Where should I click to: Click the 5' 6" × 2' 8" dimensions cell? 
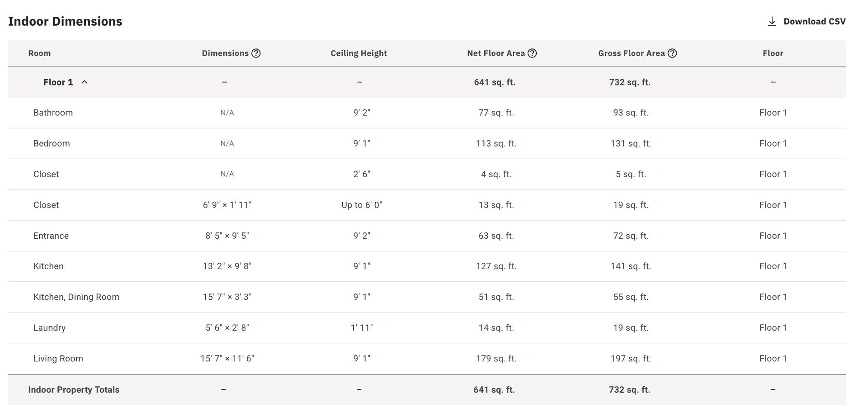click(227, 328)
